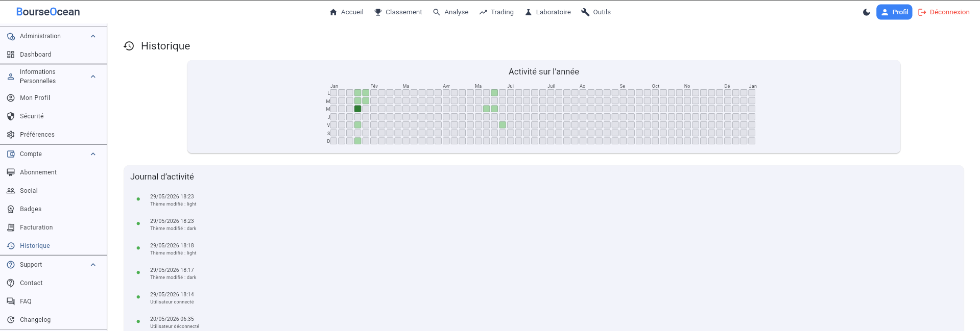Click the FAQ chat icon

11,301
